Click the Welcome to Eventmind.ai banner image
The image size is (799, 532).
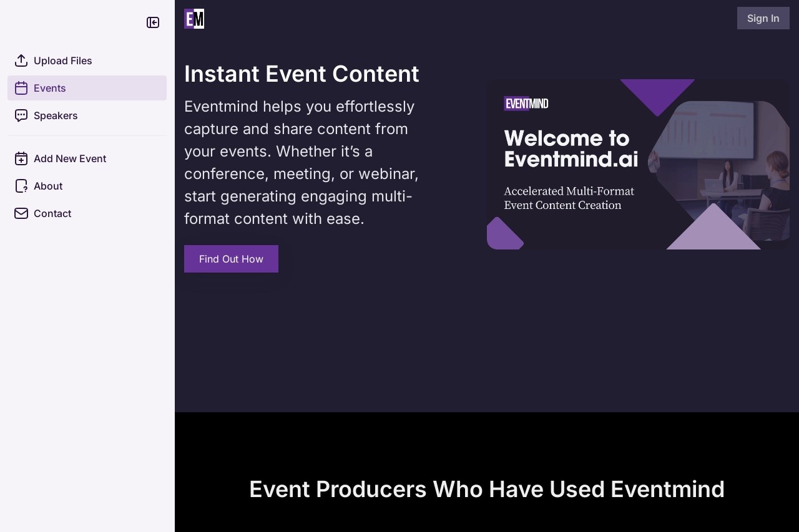click(638, 164)
